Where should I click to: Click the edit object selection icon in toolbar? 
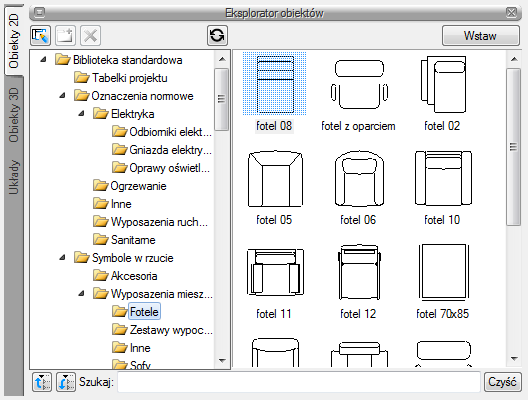[x=40, y=35]
